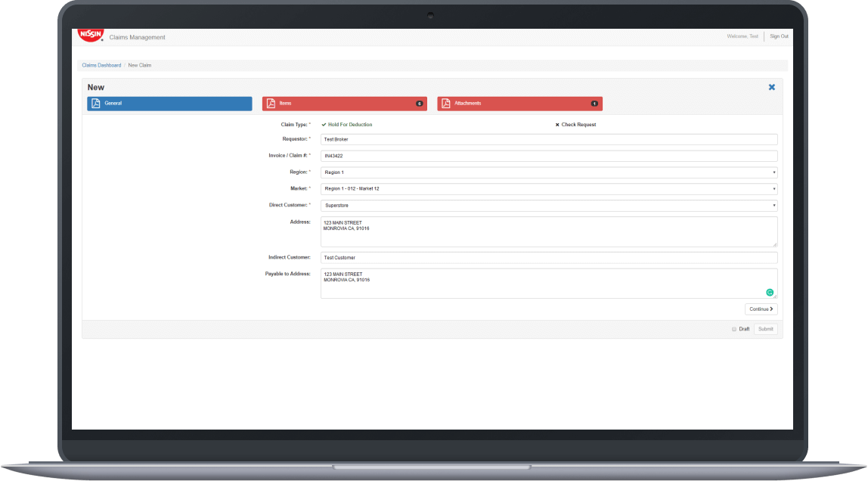Switch to the Attachments tab
This screenshot has height=481, width=868.
coord(519,103)
